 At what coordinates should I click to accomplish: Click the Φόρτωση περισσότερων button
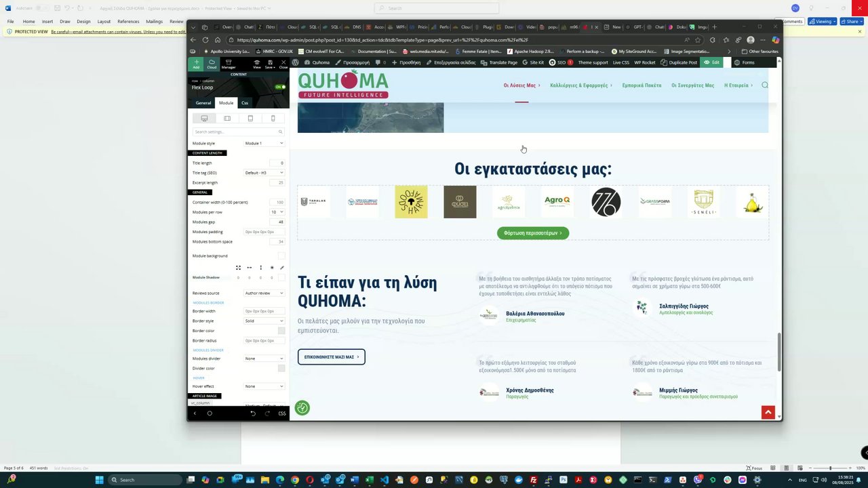[533, 233]
